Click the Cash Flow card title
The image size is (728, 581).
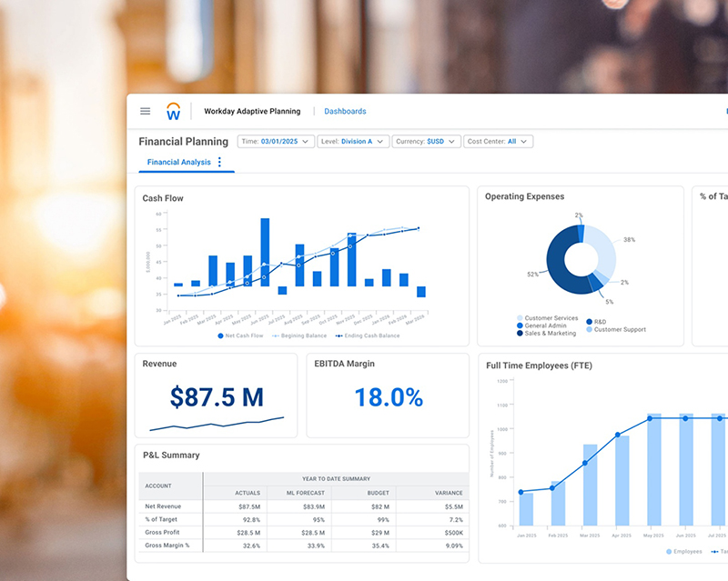click(163, 198)
